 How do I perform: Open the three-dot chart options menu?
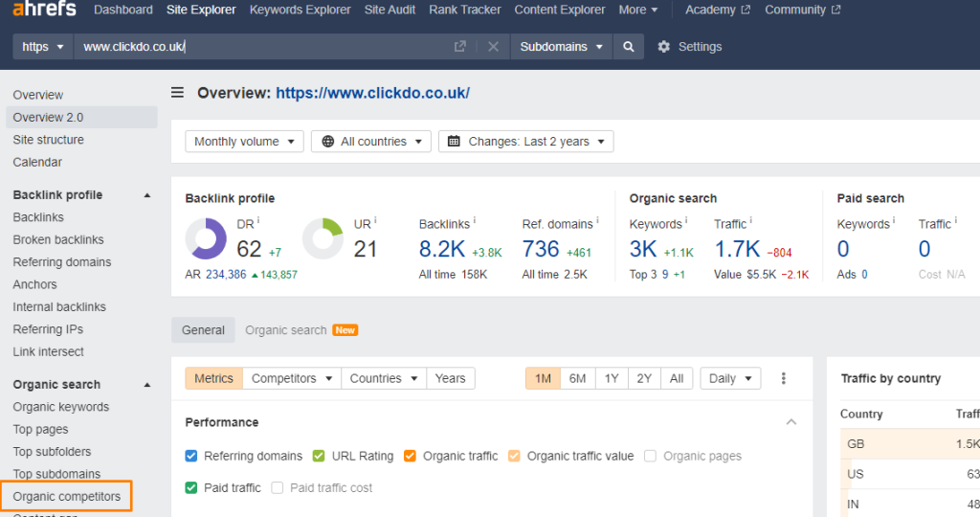(784, 378)
